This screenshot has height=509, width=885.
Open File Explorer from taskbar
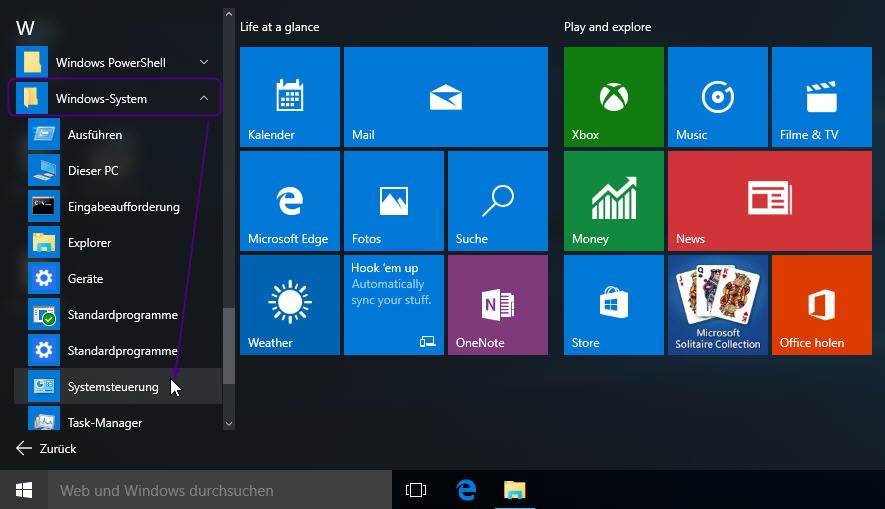pos(515,490)
